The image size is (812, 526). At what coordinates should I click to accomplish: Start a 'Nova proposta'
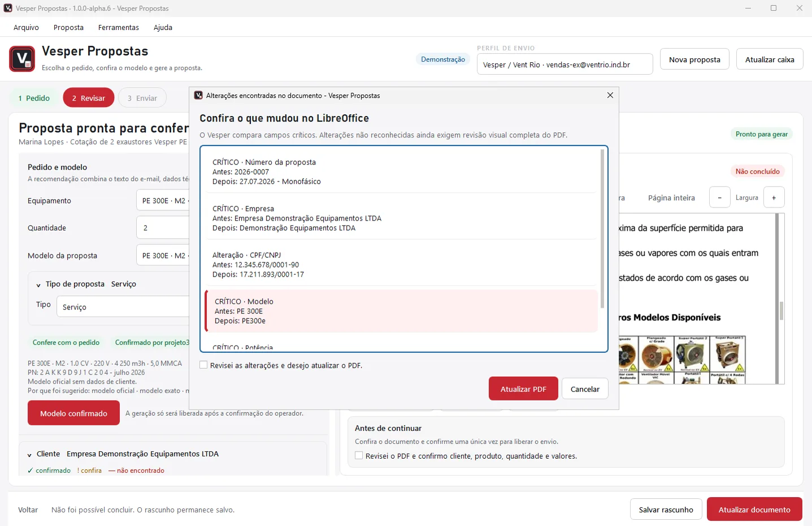tap(694, 59)
